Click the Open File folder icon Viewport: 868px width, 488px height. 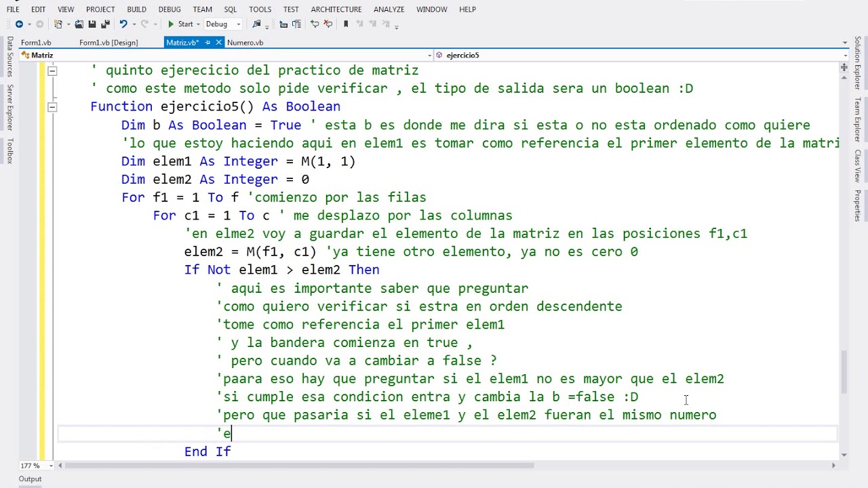pyautogui.click(x=79, y=24)
